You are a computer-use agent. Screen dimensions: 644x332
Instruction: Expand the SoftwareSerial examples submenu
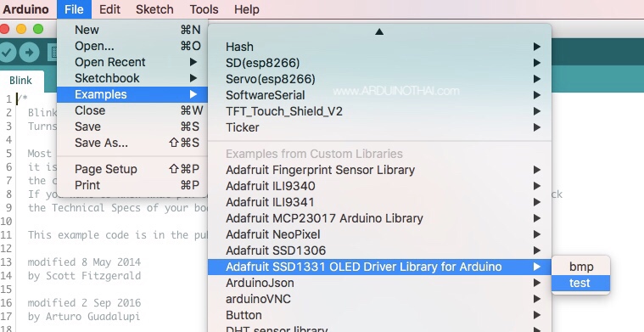(x=380, y=95)
